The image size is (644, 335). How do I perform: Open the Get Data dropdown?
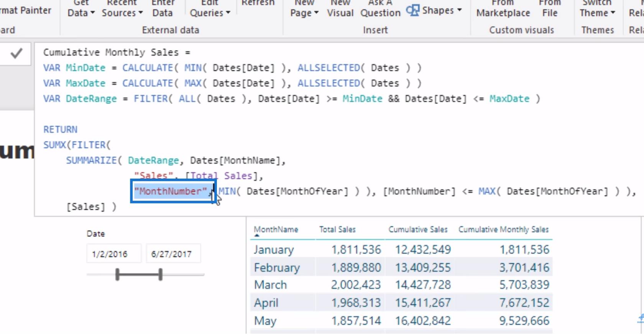point(81,8)
